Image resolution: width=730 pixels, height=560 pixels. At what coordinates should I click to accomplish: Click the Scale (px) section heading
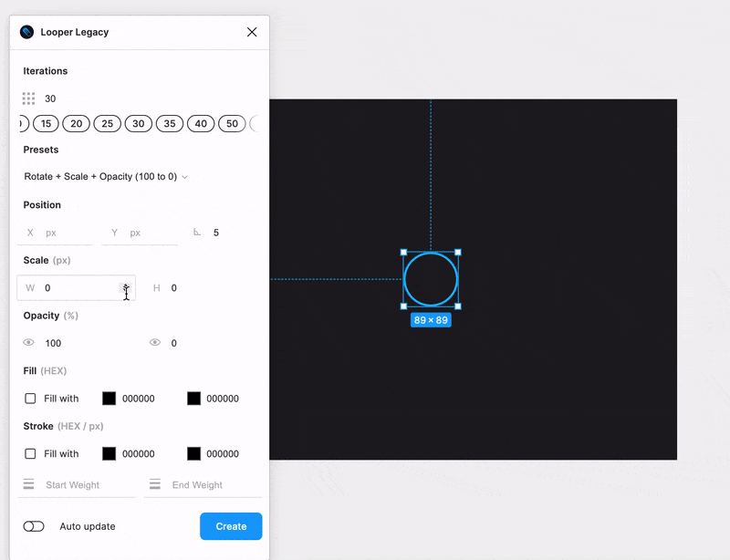(47, 261)
